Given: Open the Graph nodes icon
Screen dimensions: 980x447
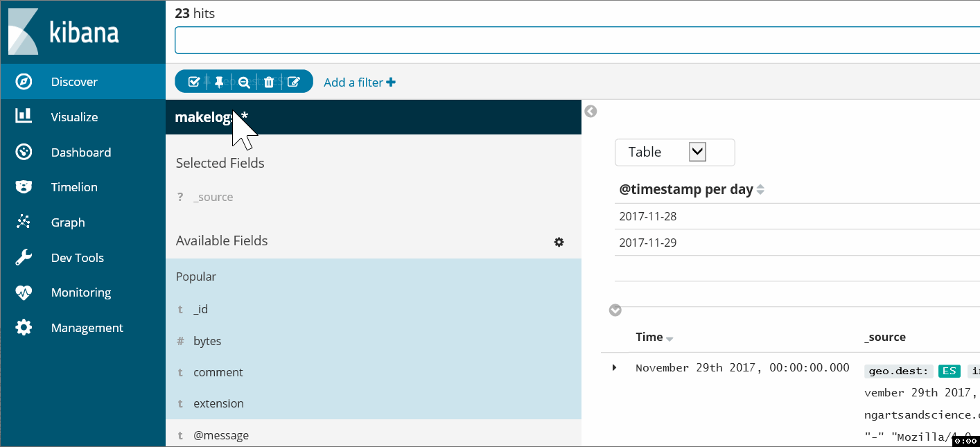Looking at the screenshot, I should coord(24,222).
